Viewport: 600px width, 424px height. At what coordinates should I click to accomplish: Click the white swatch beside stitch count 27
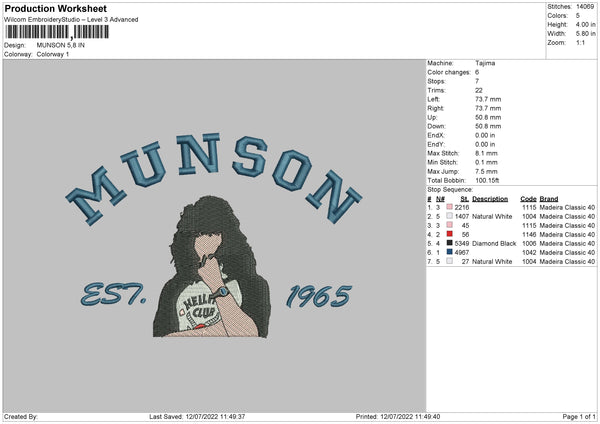pyautogui.click(x=449, y=261)
